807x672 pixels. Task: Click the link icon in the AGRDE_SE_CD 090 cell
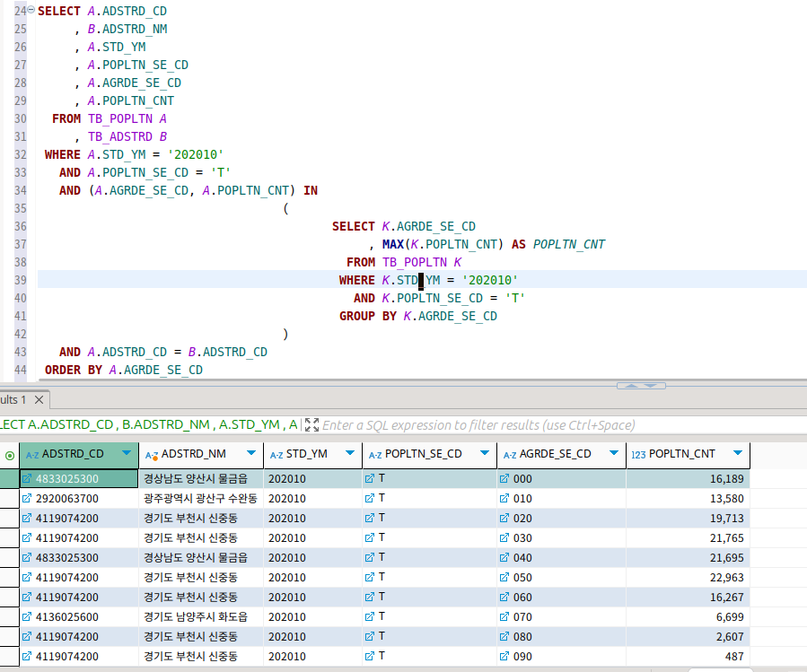click(504, 656)
